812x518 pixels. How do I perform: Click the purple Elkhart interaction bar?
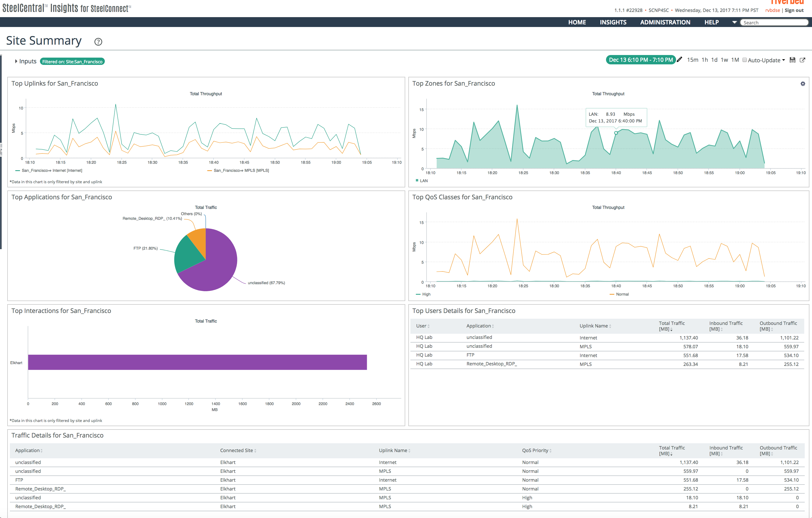pyautogui.click(x=197, y=362)
